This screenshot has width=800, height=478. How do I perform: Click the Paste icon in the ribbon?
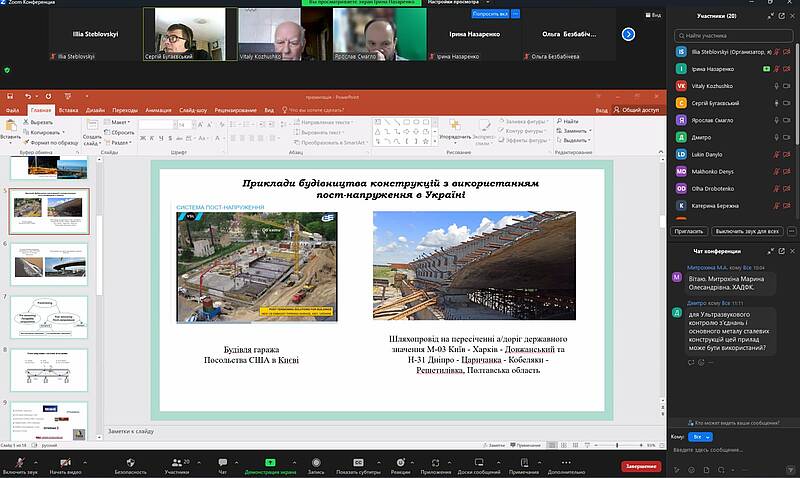coord(10,125)
